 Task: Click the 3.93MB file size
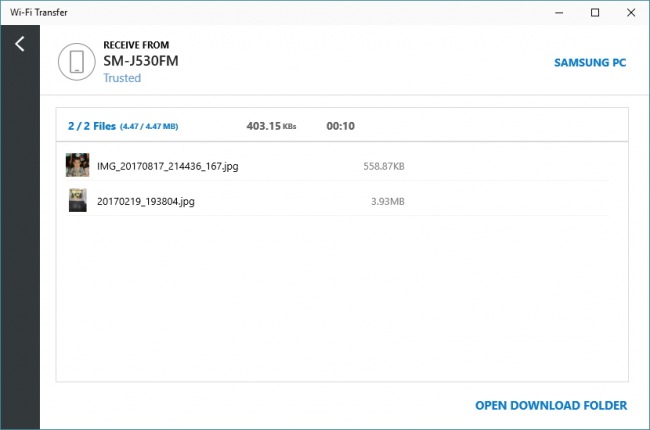388,202
